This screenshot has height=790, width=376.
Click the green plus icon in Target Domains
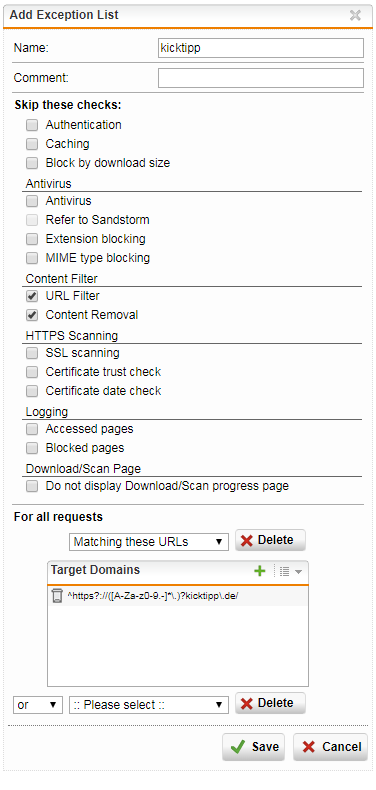[x=260, y=571]
